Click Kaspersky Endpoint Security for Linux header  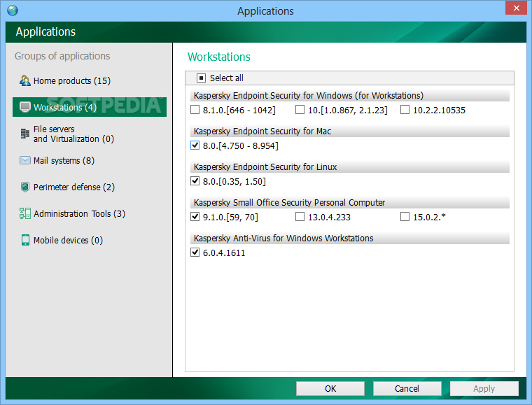tap(350, 166)
